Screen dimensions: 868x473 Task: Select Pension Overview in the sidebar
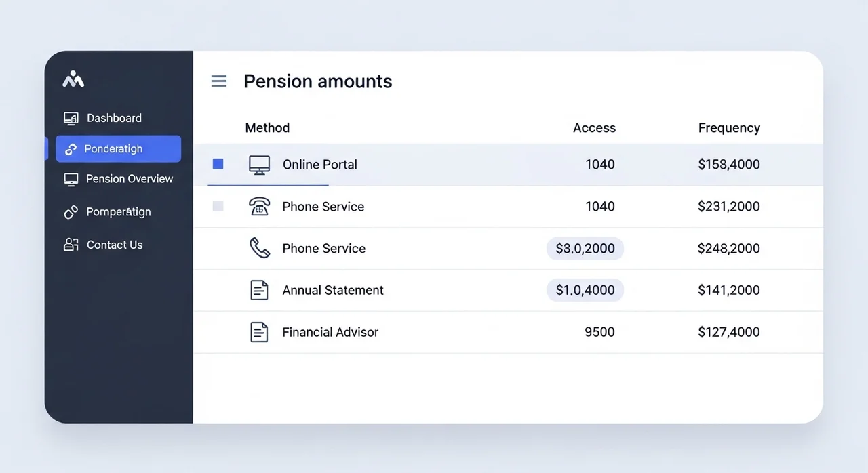[x=129, y=179]
